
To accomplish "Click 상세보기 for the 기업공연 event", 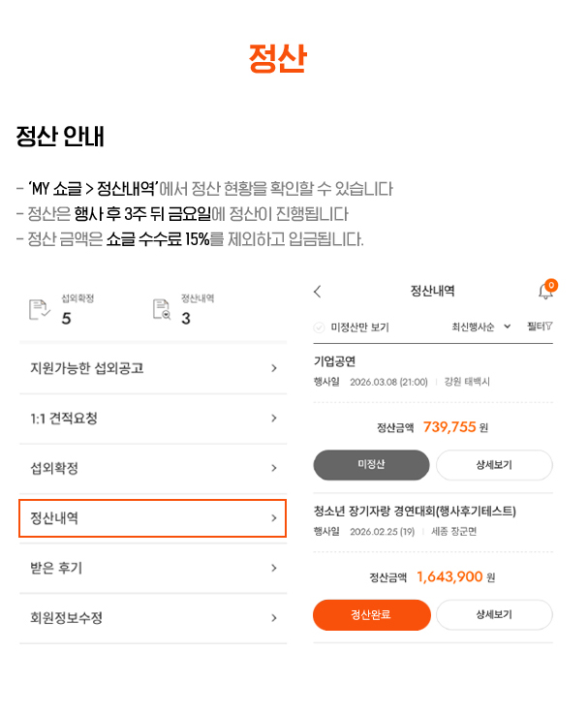I will 494,465.
